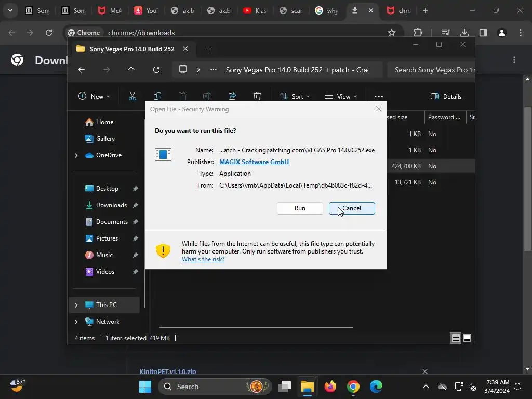
Task: Switch to the McAfee chro tab in Chrome
Action: click(399, 10)
